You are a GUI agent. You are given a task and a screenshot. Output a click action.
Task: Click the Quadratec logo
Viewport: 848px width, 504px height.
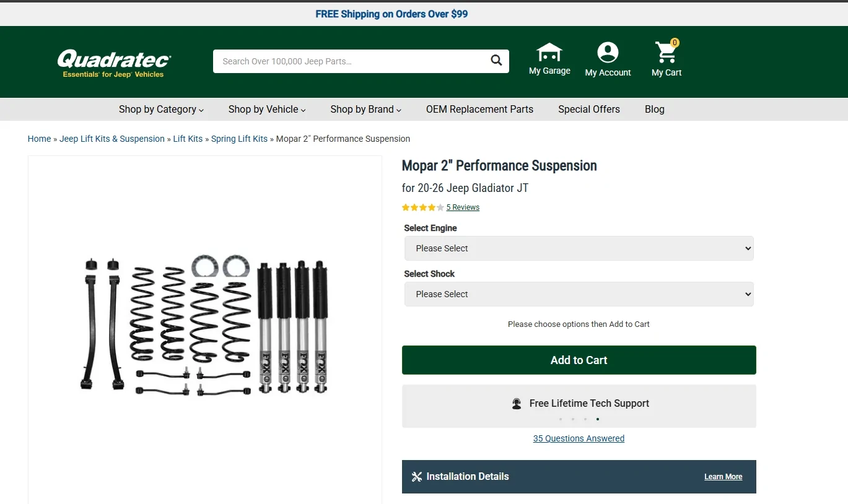[x=115, y=64]
